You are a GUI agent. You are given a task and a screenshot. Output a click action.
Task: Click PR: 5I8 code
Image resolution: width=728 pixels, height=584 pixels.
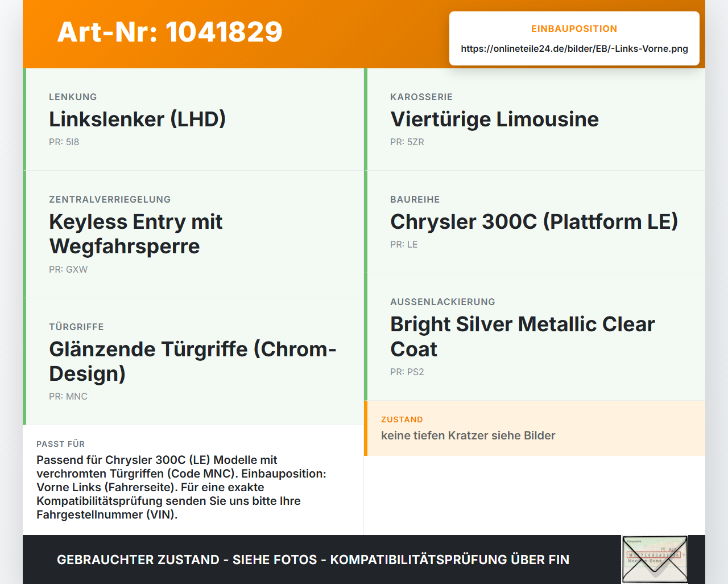click(x=64, y=142)
